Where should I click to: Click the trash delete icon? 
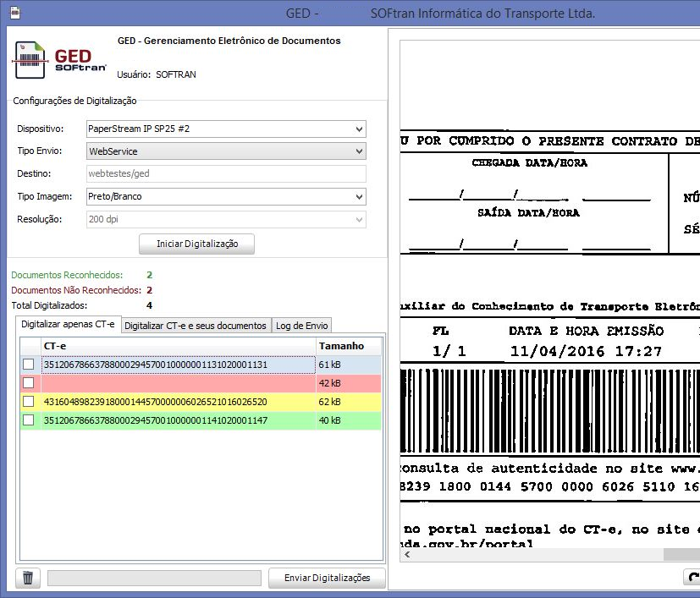(x=28, y=579)
